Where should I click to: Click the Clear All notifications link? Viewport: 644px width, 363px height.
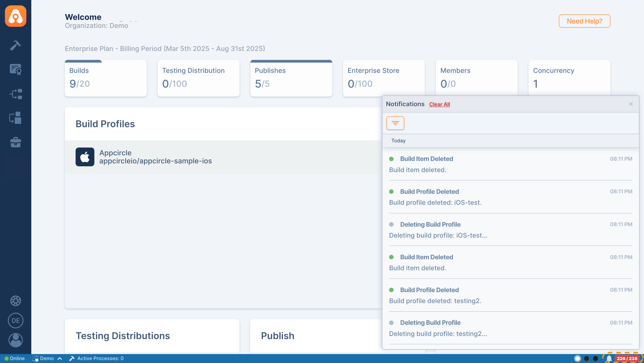[x=439, y=104]
